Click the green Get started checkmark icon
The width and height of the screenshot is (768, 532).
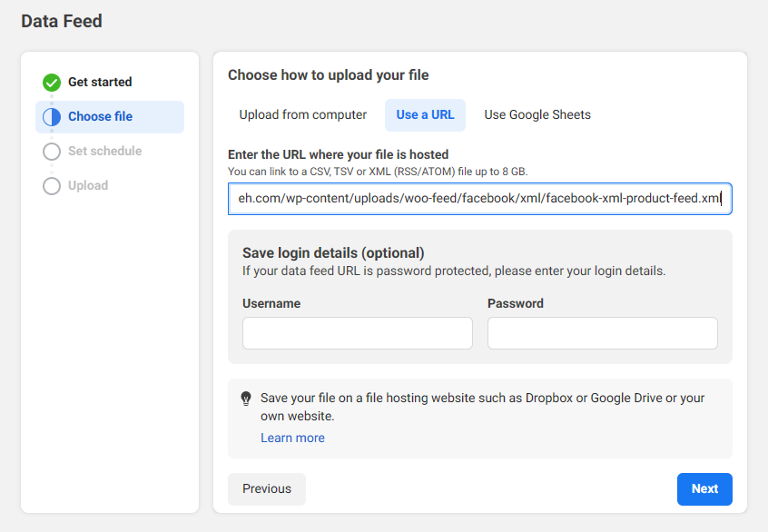pos(52,83)
